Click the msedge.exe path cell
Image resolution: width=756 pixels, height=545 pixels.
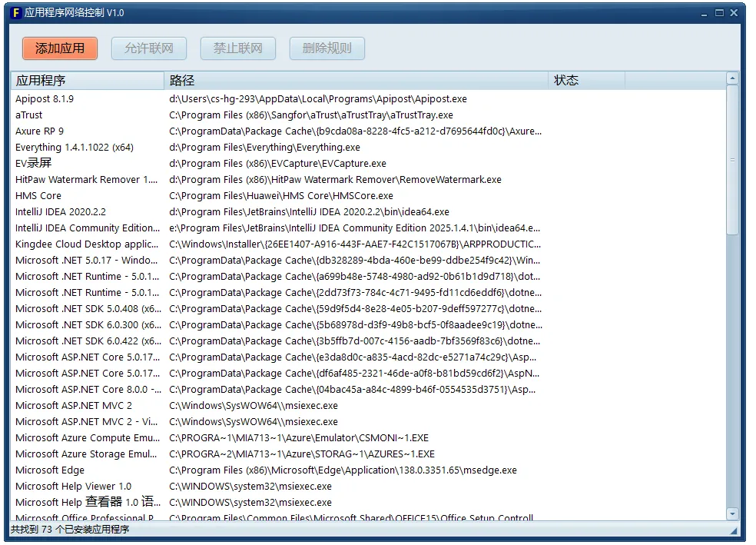[x=343, y=470]
